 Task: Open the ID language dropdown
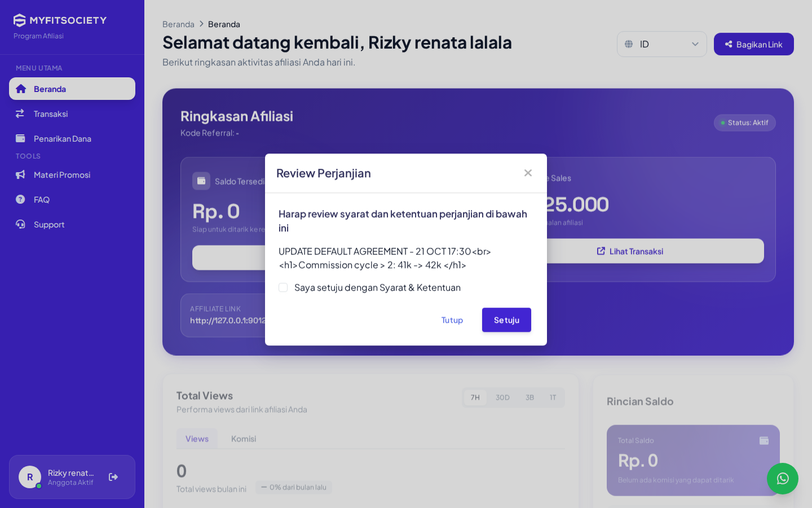[x=661, y=44]
